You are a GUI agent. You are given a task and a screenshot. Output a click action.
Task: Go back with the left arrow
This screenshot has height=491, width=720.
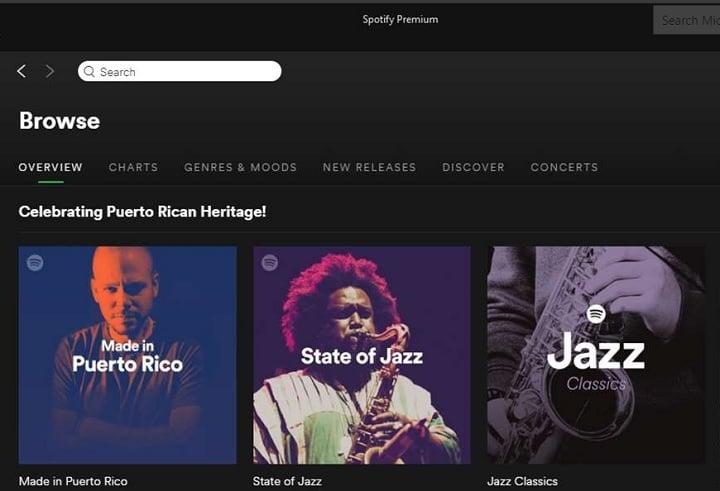pyautogui.click(x=22, y=71)
